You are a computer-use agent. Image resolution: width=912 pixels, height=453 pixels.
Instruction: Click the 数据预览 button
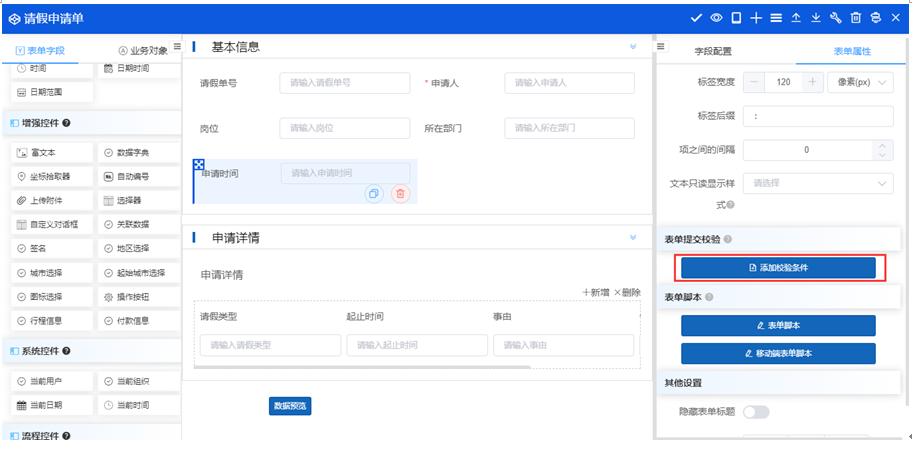(x=290, y=406)
